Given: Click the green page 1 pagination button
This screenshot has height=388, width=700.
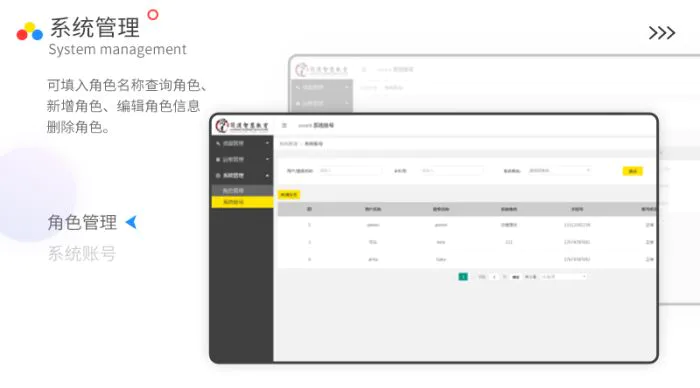Looking at the screenshot, I should [x=463, y=277].
